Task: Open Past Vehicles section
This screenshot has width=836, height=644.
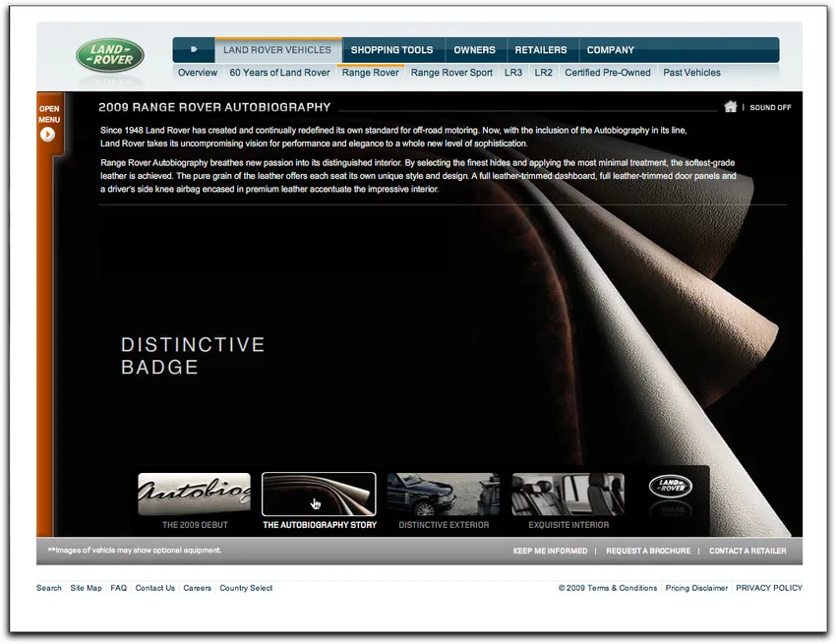Action: pyautogui.click(x=691, y=73)
